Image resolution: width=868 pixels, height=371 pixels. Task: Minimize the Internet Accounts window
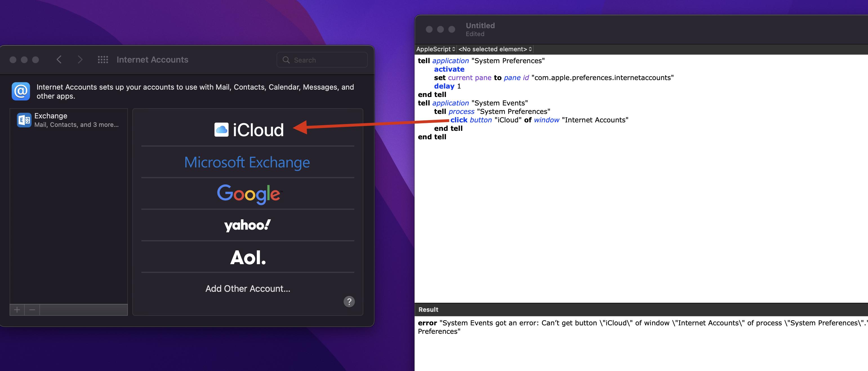tap(24, 60)
